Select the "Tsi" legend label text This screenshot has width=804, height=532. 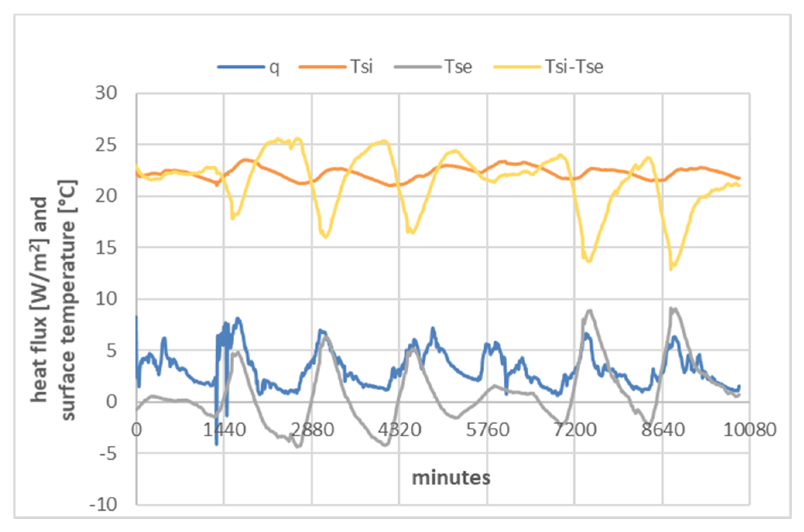(362, 67)
